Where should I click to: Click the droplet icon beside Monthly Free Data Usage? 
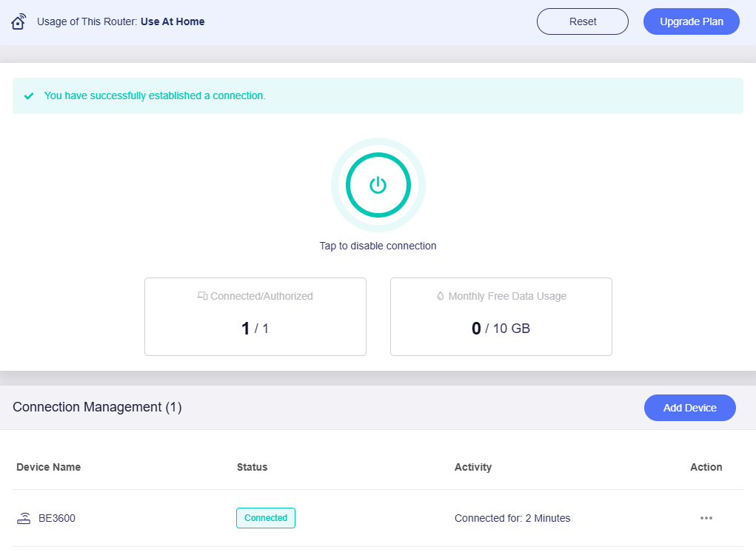coord(441,296)
